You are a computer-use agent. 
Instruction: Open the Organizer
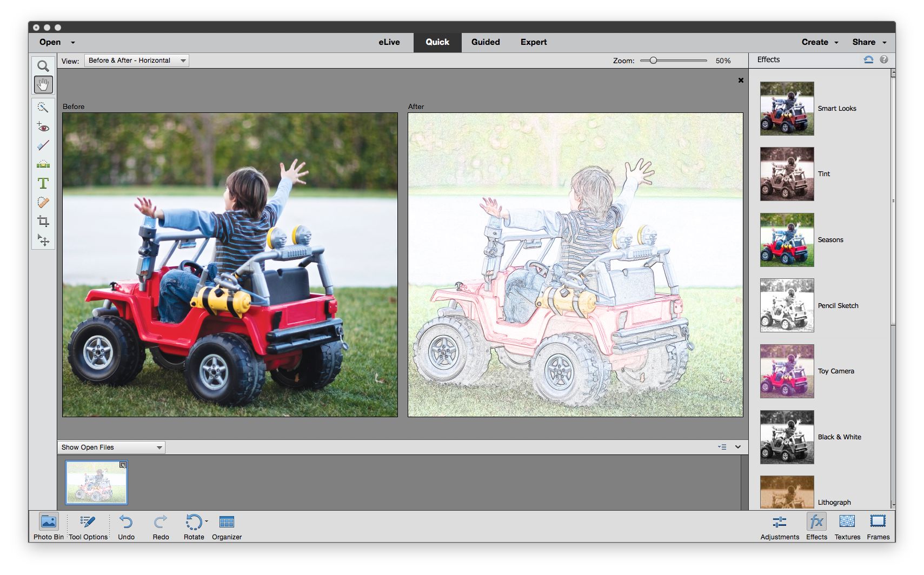coord(227,526)
